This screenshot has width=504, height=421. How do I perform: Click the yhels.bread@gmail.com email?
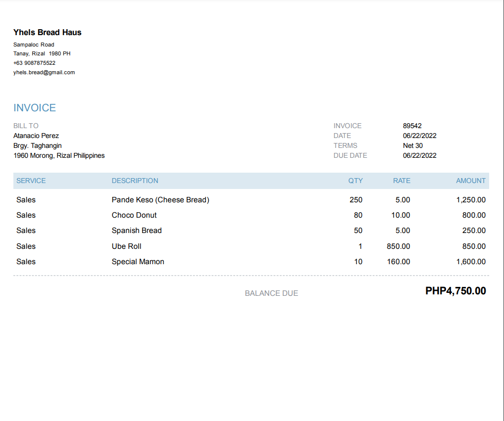[x=44, y=72]
